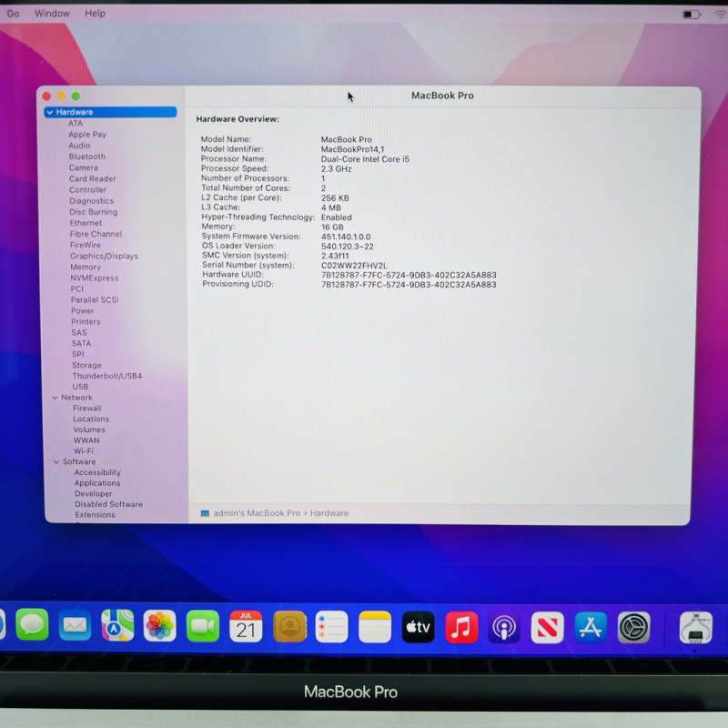Select USB in the sidebar

click(x=80, y=387)
